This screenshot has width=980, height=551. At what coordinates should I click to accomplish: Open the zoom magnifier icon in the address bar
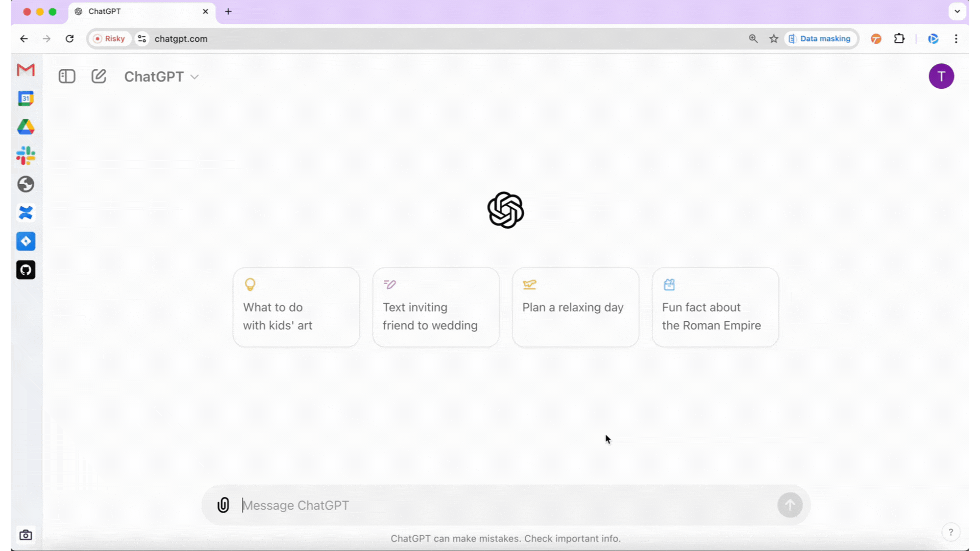[753, 39]
